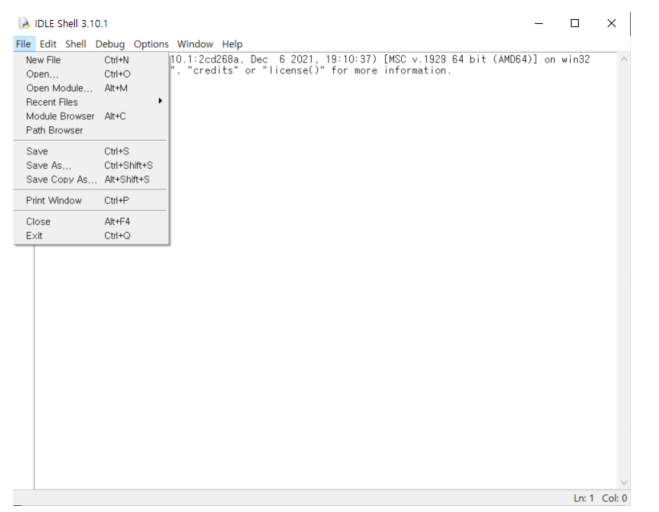659x512 pixels.
Task: Select the Close entry in File menu
Action: (91, 222)
